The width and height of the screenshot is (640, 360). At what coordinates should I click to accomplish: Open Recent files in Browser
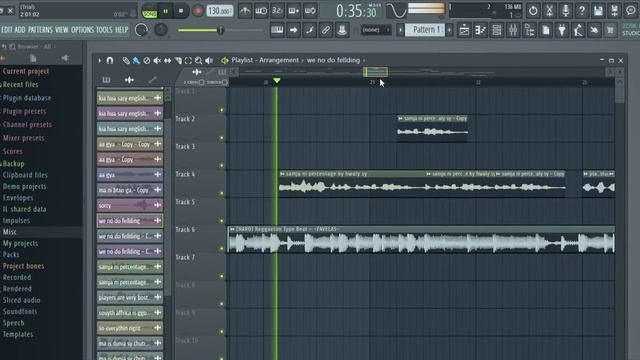click(20, 84)
